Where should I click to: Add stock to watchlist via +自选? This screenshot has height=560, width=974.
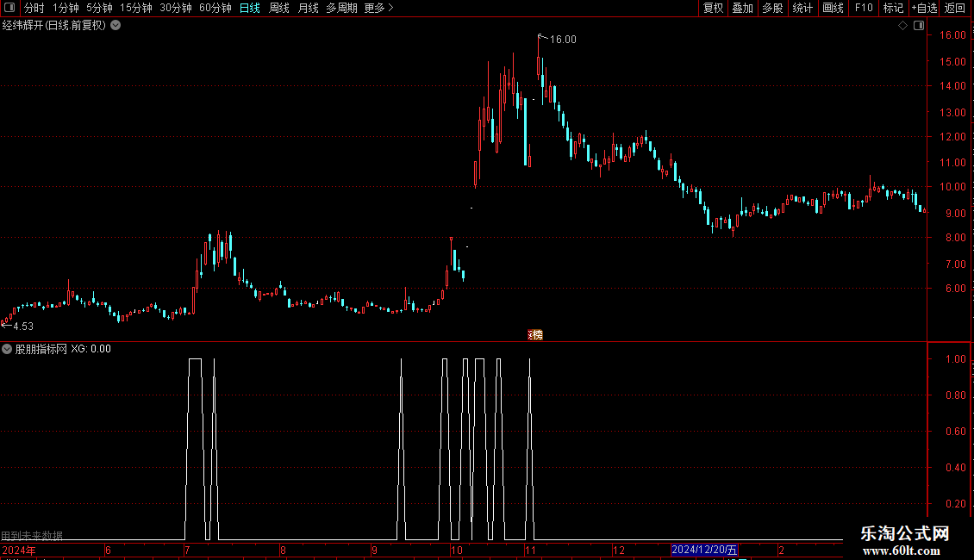coord(924,8)
